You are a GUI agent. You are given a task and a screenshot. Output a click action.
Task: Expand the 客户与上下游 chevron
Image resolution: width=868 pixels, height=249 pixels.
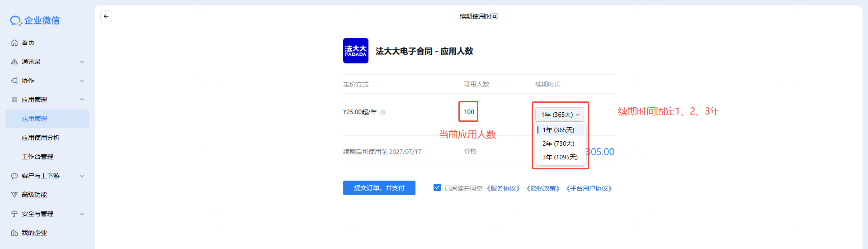pyautogui.click(x=82, y=176)
